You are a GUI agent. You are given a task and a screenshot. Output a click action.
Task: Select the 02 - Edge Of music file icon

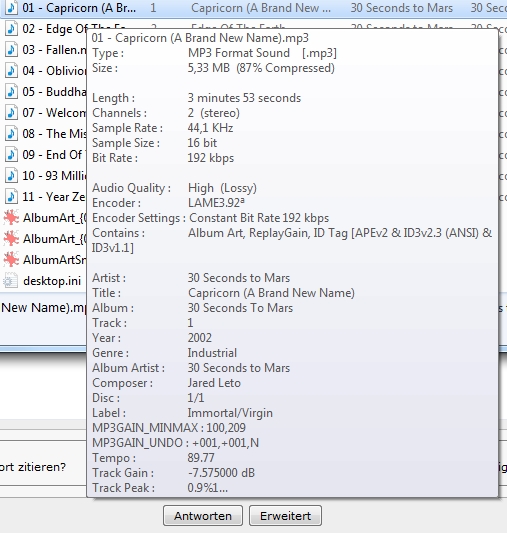coord(11,29)
